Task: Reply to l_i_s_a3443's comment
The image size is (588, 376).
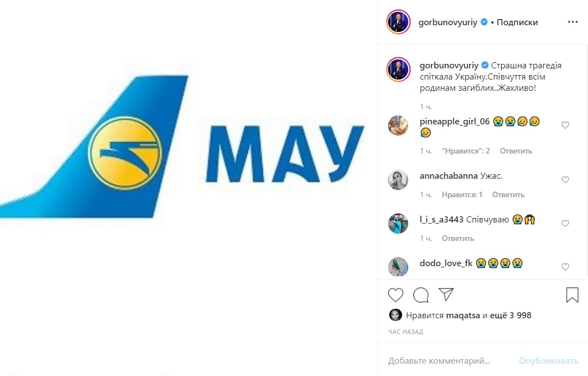Action: coord(458,238)
